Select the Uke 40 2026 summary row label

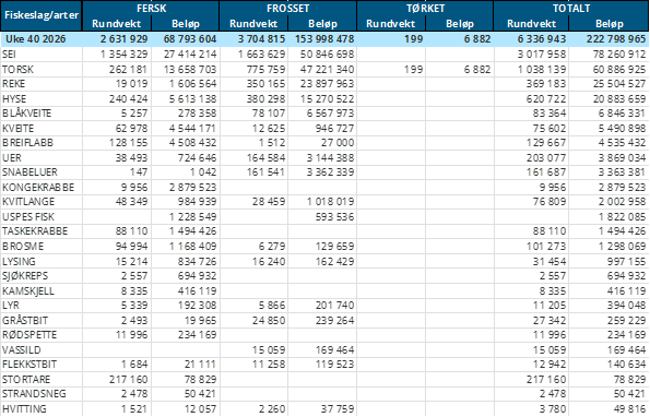35,39
